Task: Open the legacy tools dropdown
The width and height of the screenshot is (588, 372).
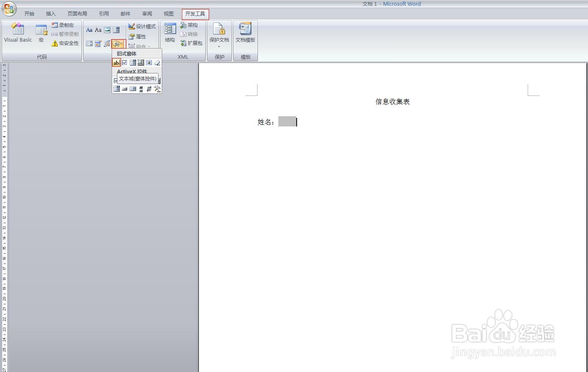Action: tap(119, 44)
